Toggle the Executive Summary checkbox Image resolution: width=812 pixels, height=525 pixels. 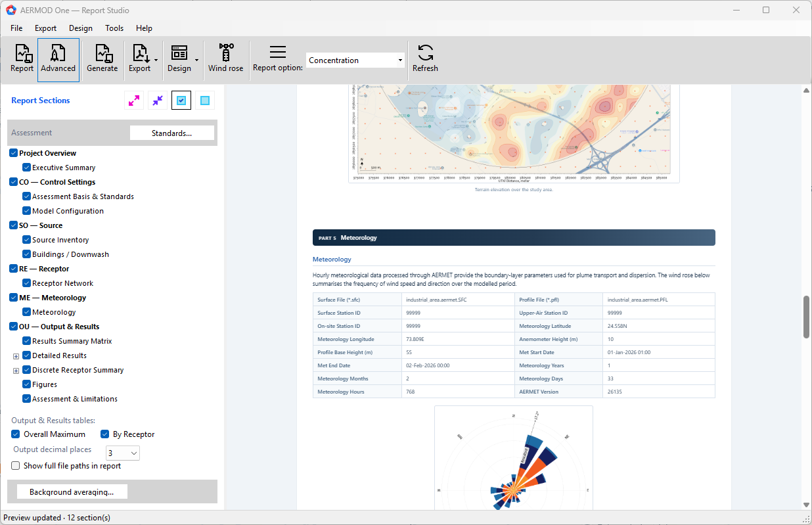click(x=27, y=168)
